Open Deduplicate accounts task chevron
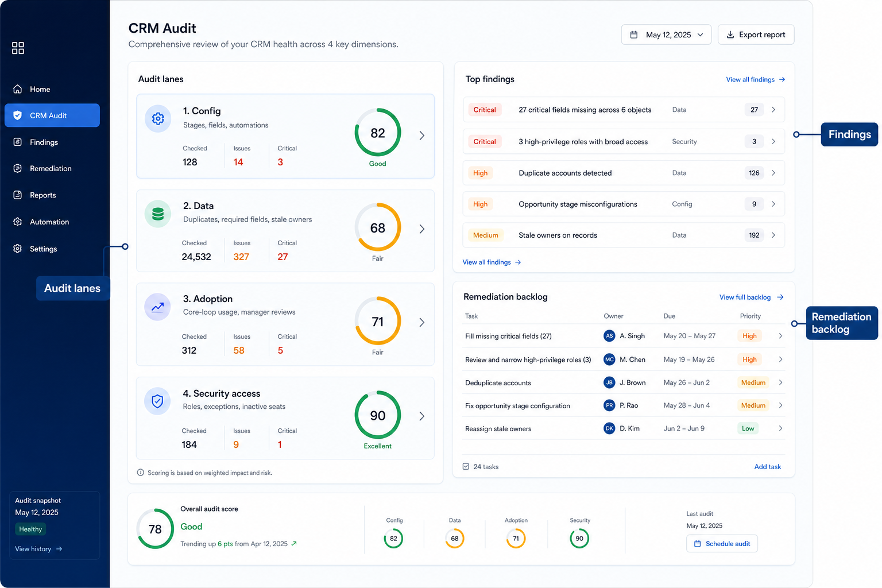 (780, 382)
